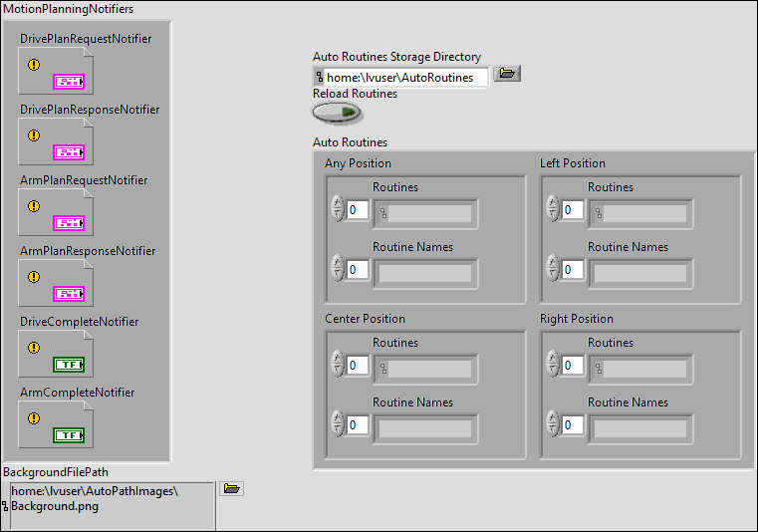This screenshot has height=532, width=758.
Task: Click the DrivePlanRequestNotifier refnum icon
Action: (x=55, y=71)
